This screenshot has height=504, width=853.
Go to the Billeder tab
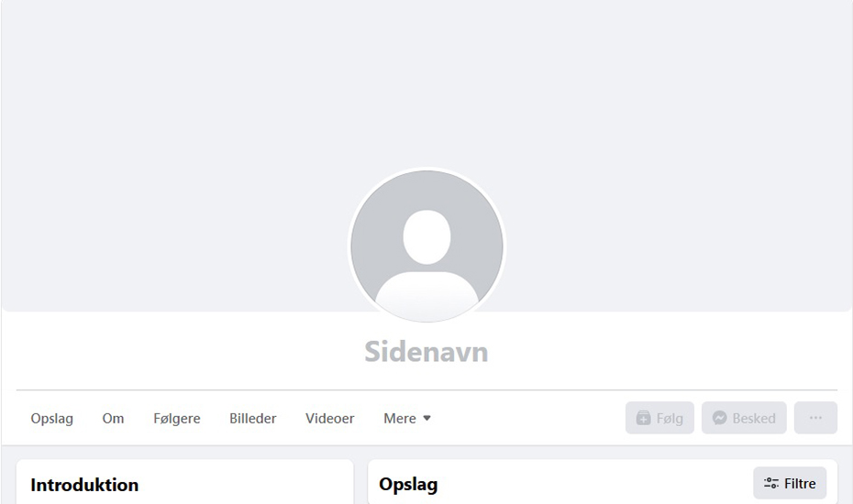(253, 418)
